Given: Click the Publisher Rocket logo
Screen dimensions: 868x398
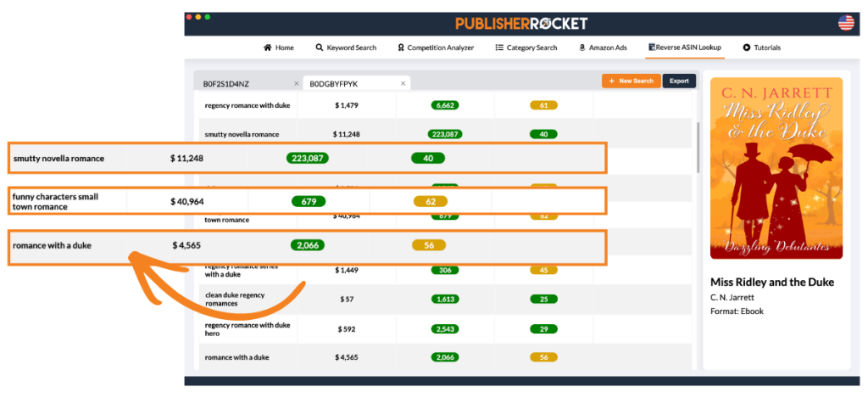Looking at the screenshot, I should click(521, 23).
